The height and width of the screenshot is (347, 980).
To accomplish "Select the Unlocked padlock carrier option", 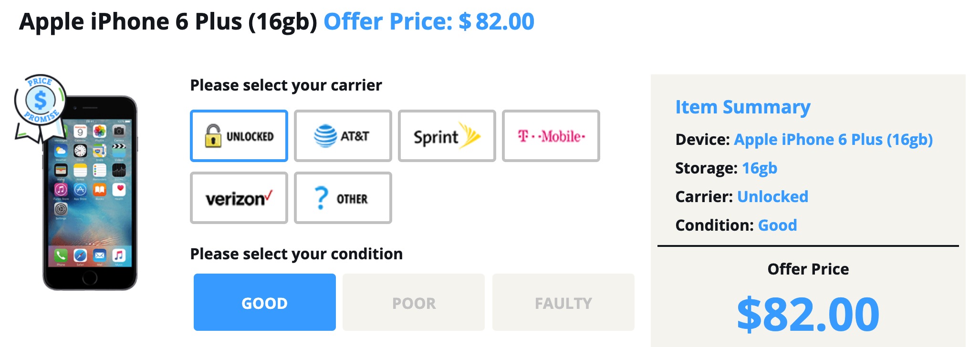I will [x=239, y=136].
